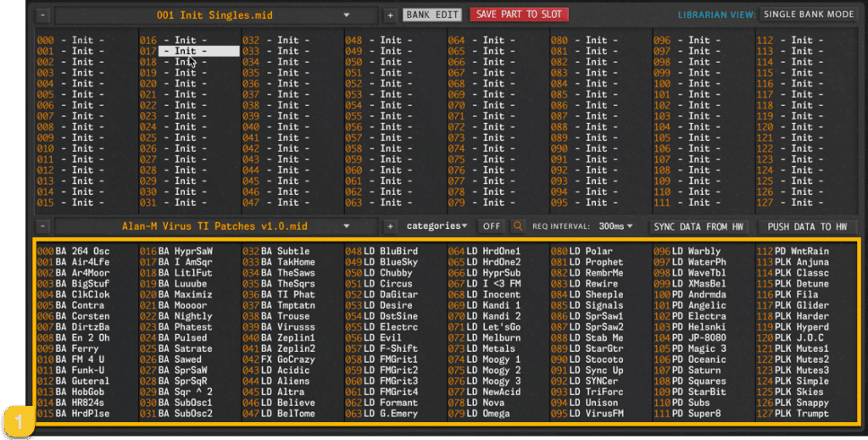Select slot 000 Init in top bank
The height and width of the screenshot is (440, 868).
(70, 41)
